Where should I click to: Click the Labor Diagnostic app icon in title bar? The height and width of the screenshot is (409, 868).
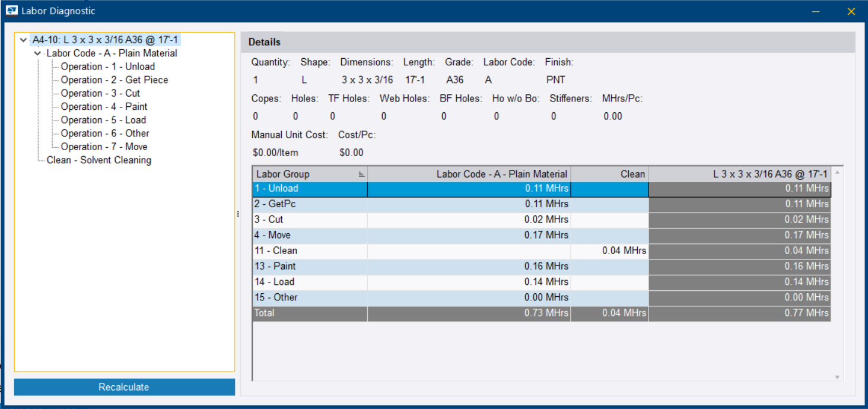pyautogui.click(x=11, y=11)
